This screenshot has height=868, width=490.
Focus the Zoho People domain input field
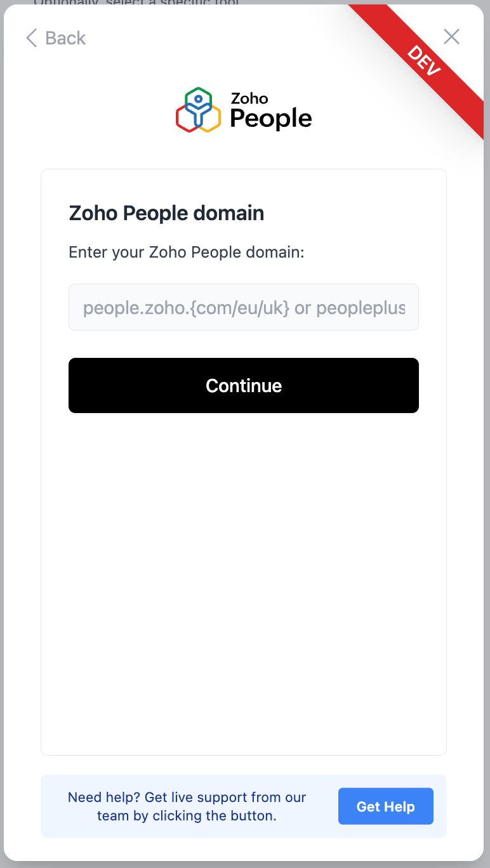click(x=244, y=307)
